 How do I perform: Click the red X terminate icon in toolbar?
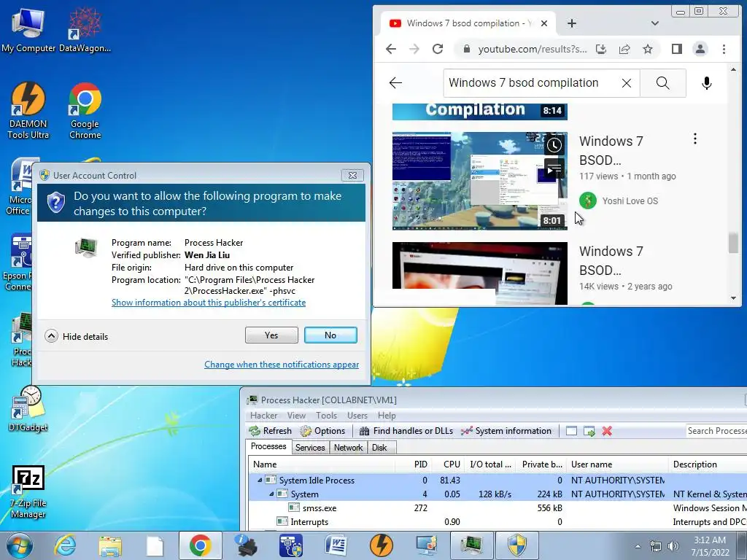[607, 431]
